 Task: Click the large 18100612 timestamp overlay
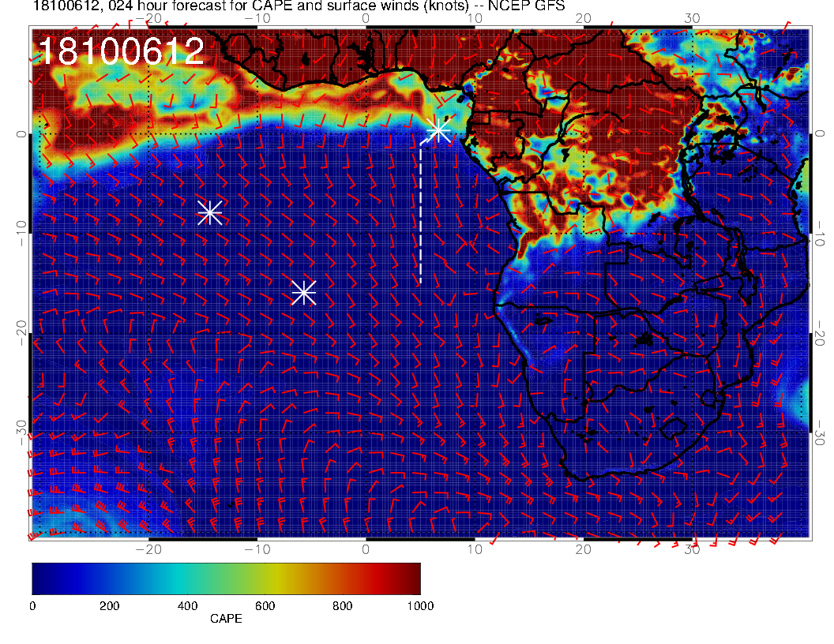pyautogui.click(x=121, y=52)
